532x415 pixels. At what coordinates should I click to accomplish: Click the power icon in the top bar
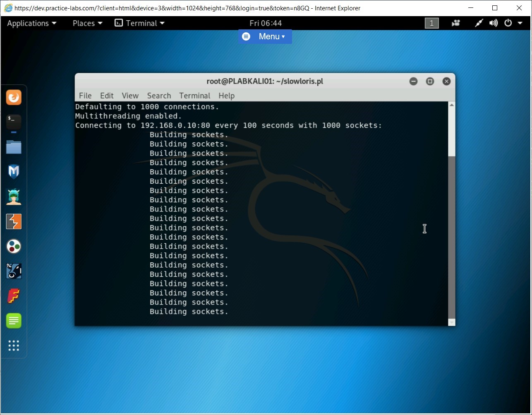point(508,23)
